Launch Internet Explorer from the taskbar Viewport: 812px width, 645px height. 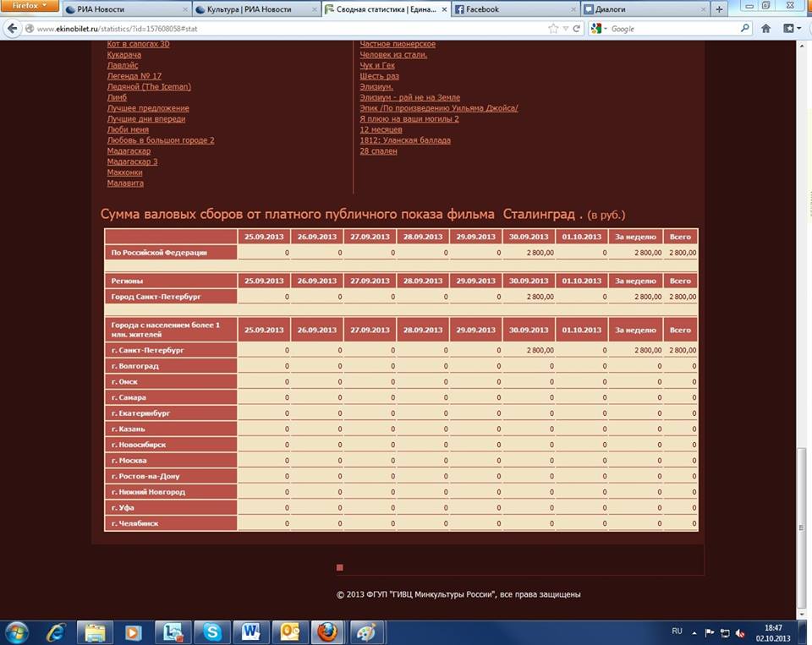coord(56,632)
